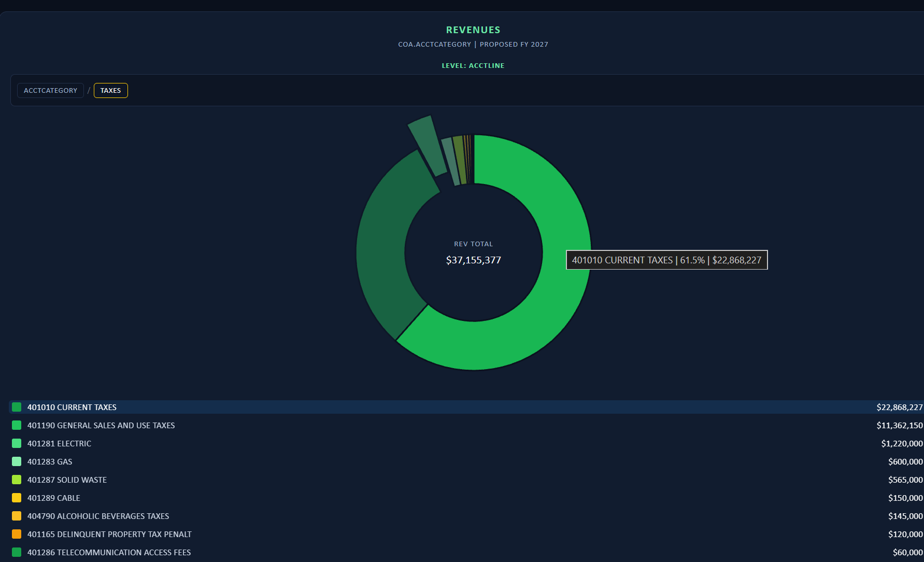Viewport: 924px width, 562px height.
Task: Go back to the ACCTCATEGORY breadcrumb
Action: (50, 90)
